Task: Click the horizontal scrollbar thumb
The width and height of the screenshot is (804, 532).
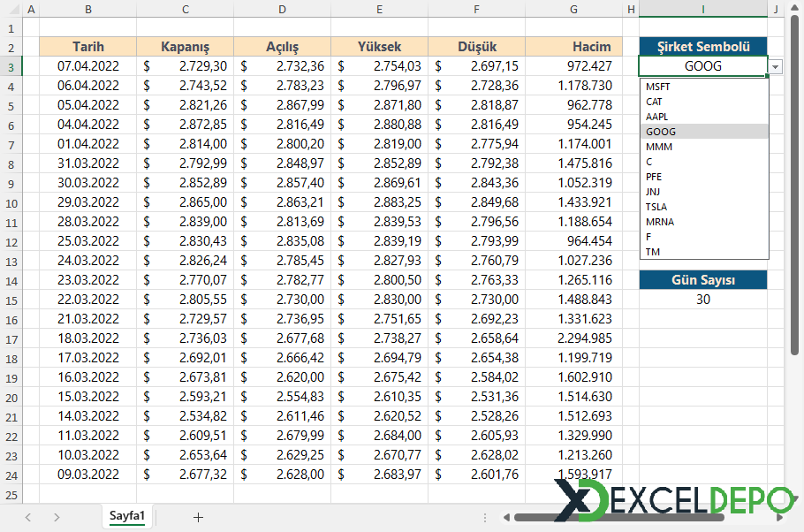Action: [x=618, y=518]
